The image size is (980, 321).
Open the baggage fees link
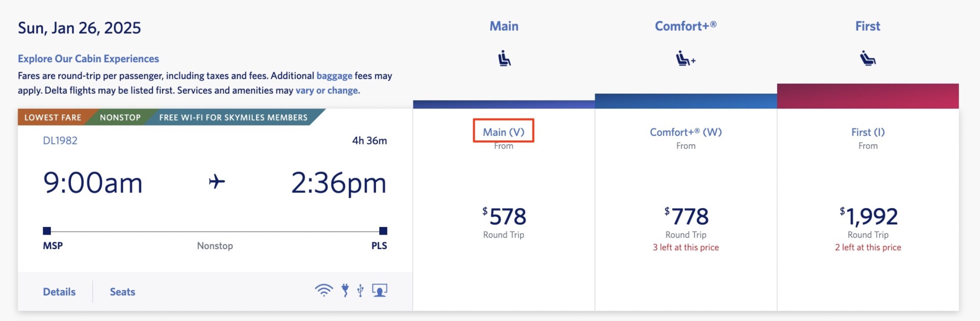point(334,76)
